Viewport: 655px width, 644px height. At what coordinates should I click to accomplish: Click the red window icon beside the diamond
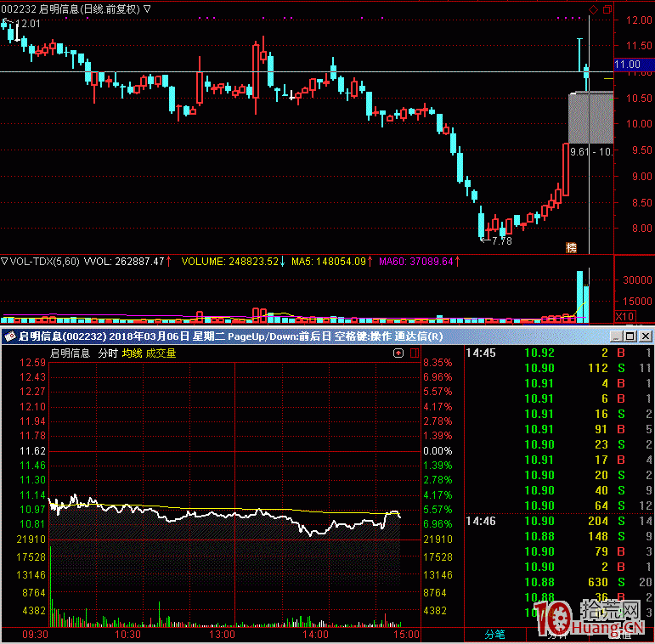607,9
